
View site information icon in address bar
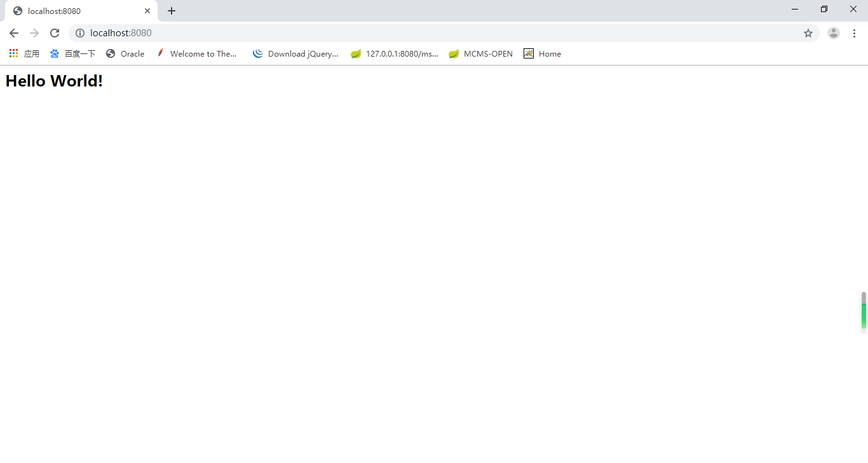80,33
